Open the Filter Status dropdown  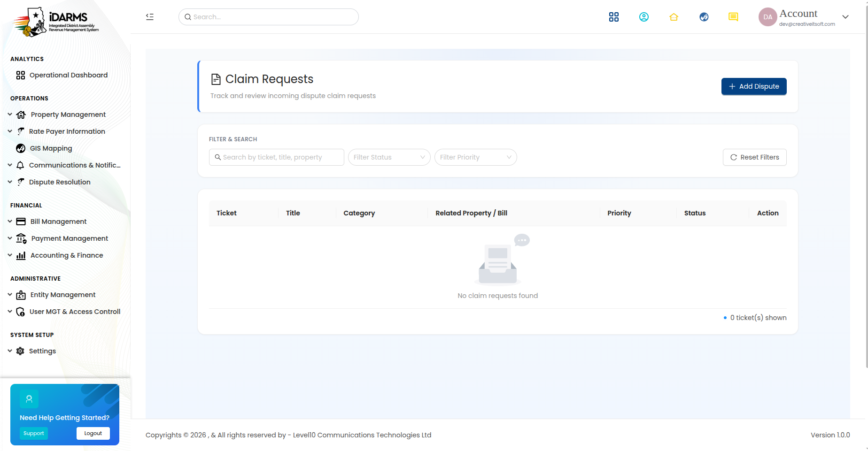pyautogui.click(x=389, y=157)
